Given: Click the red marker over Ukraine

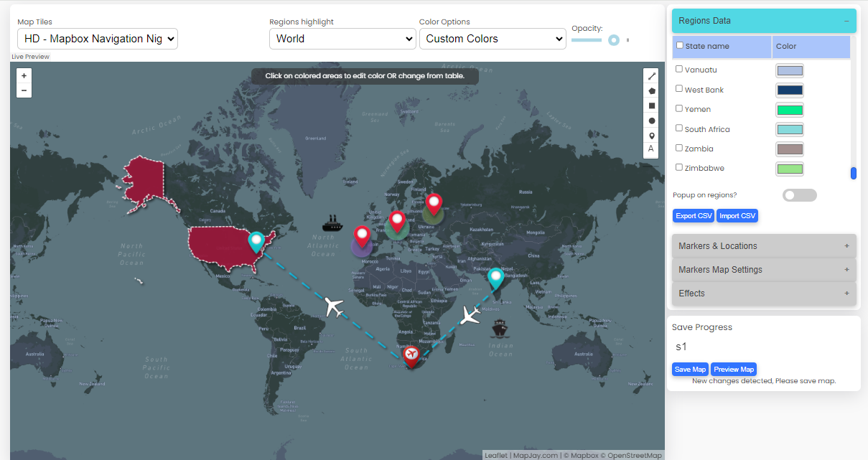Looking at the screenshot, I should [433, 205].
